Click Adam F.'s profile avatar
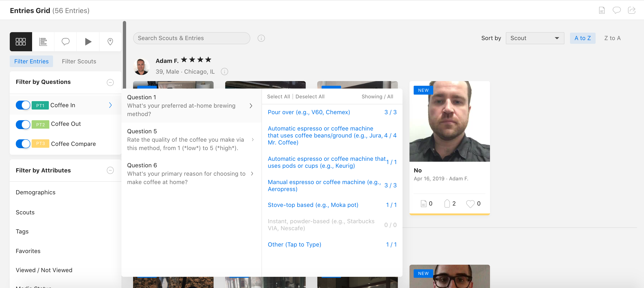Screen dimensions: 644x288 (141, 67)
